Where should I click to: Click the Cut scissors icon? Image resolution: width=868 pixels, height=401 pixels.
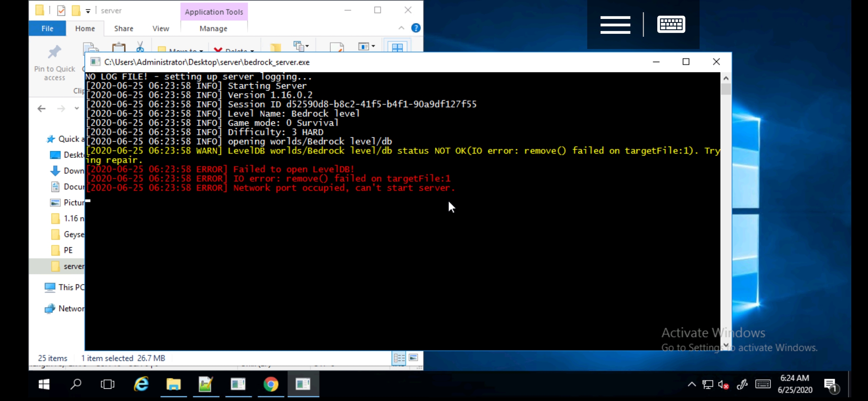(x=140, y=47)
